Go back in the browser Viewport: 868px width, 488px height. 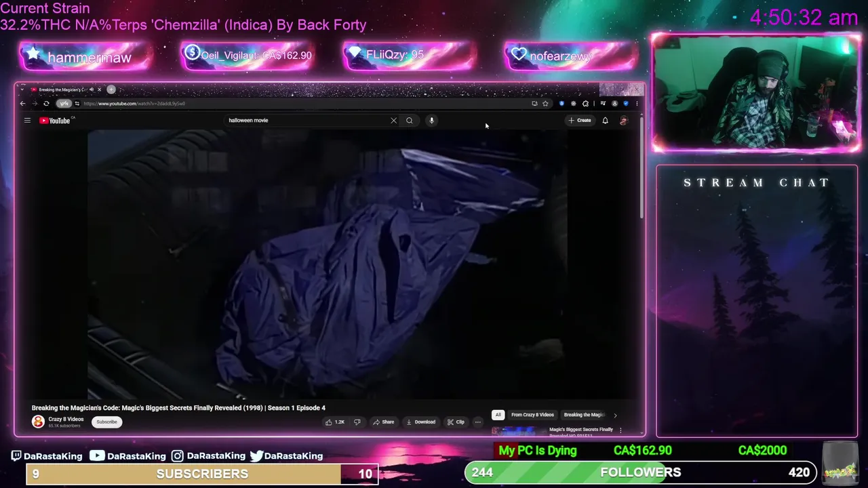coord(22,104)
